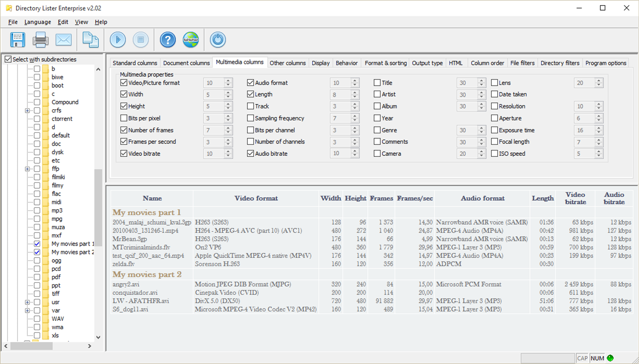Click the Save list toolbar icon
Image resolution: width=639 pixels, height=364 pixels.
(x=17, y=40)
